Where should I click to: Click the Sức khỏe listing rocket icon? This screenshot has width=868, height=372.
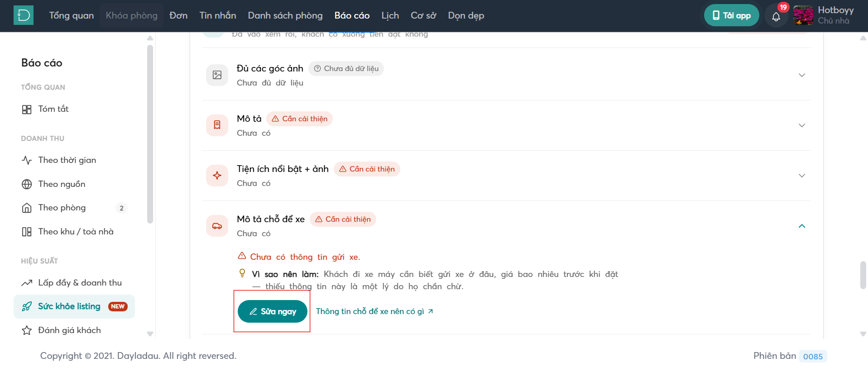coord(27,306)
